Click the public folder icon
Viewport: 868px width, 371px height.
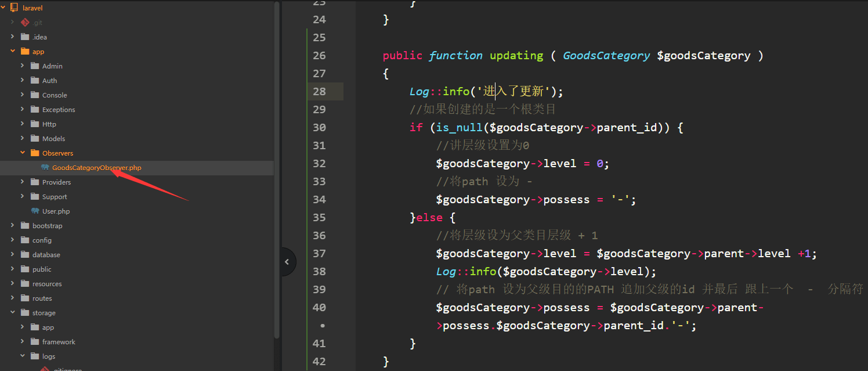[24, 269]
